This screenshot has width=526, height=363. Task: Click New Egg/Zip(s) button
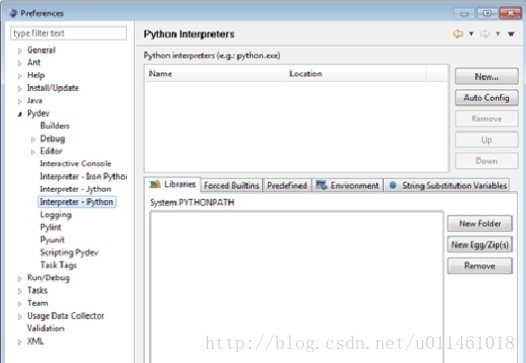tap(480, 245)
